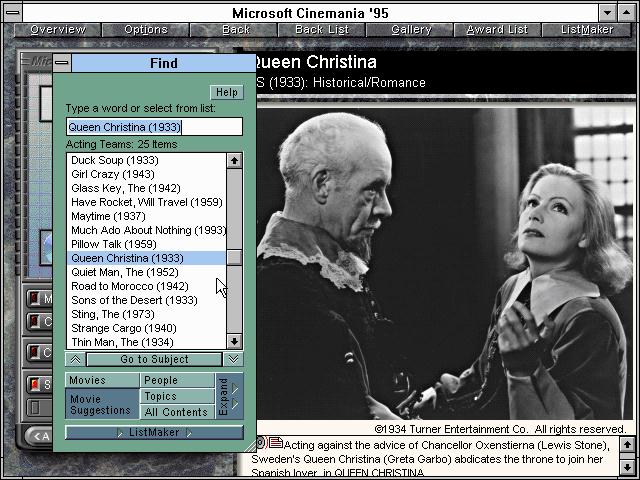Open the Gallery
This screenshot has width=640, height=480.
[411, 30]
